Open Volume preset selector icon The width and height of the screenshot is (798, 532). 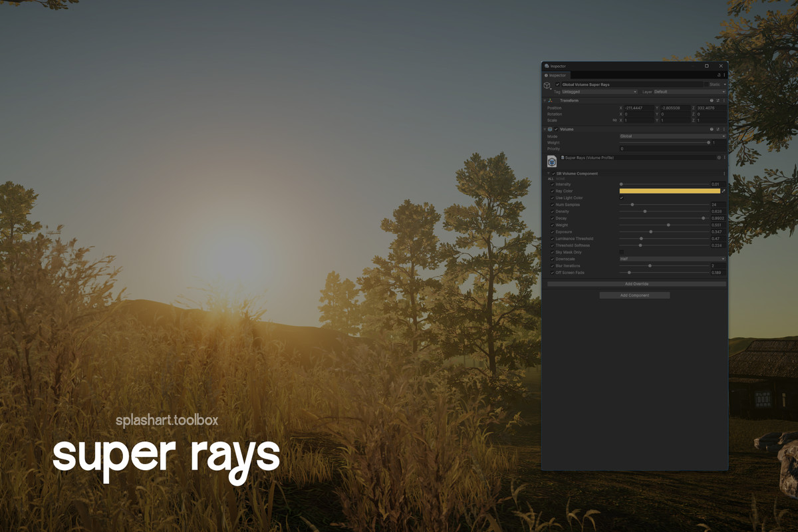coord(718,129)
